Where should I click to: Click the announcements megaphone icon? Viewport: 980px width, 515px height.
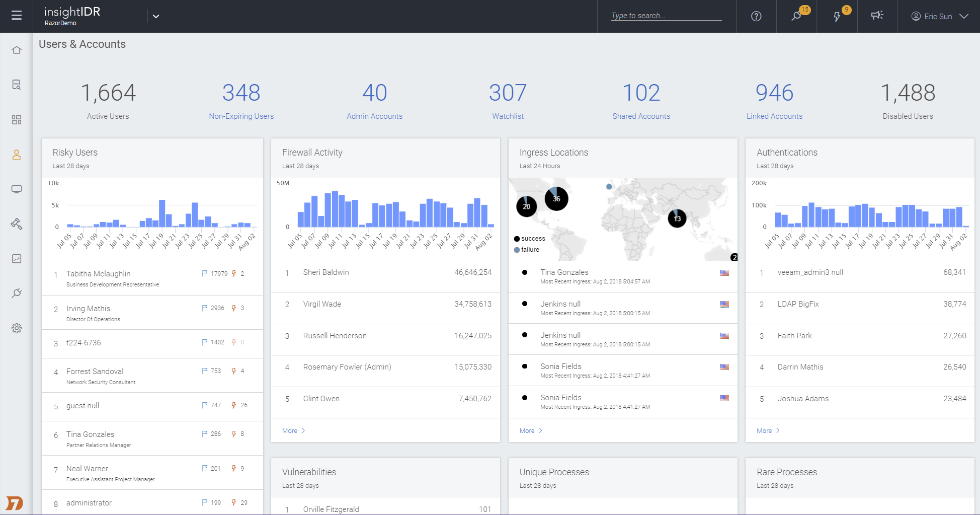[x=877, y=16]
